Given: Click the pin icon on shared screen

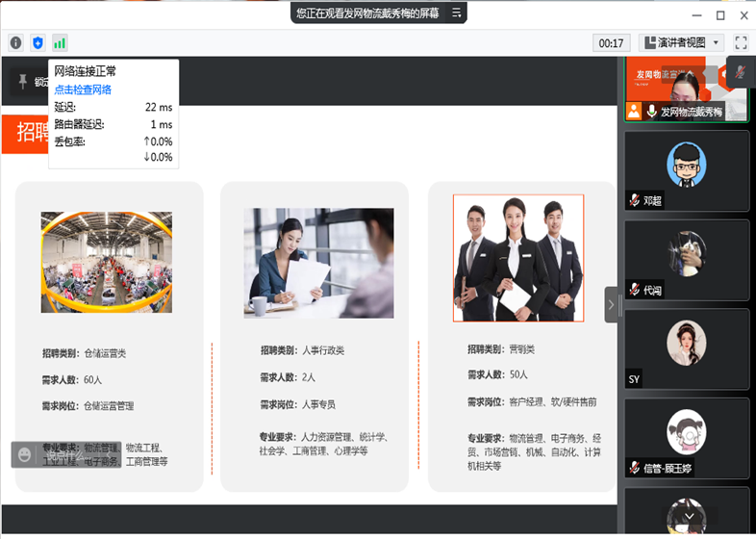Looking at the screenshot, I should (23, 81).
